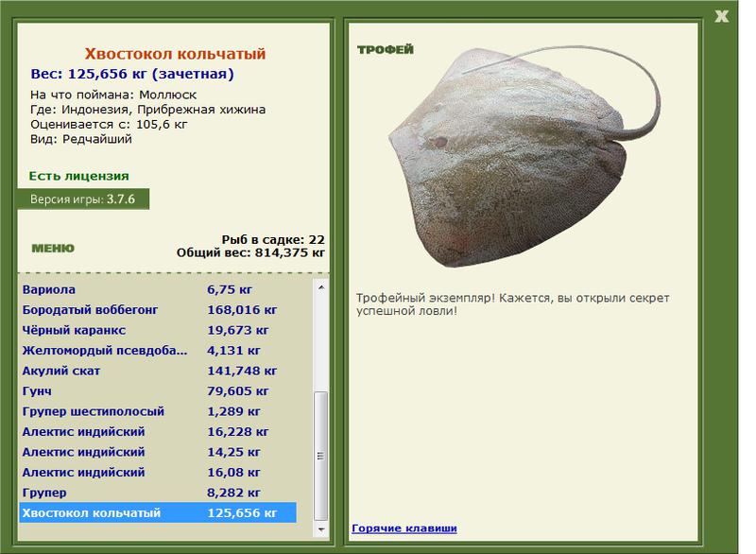
Task: Click the Рыб в садке: 22 text
Action: (x=273, y=239)
